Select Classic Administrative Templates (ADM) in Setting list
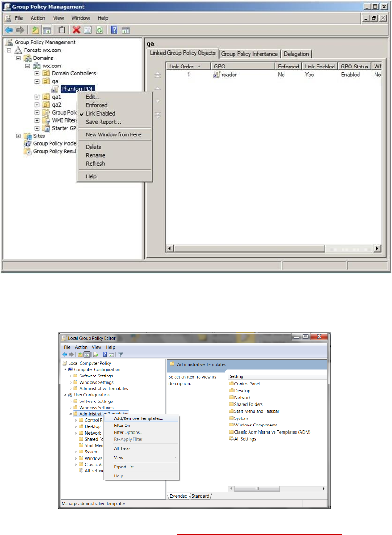The width and height of the screenshot is (392, 535). point(270,432)
